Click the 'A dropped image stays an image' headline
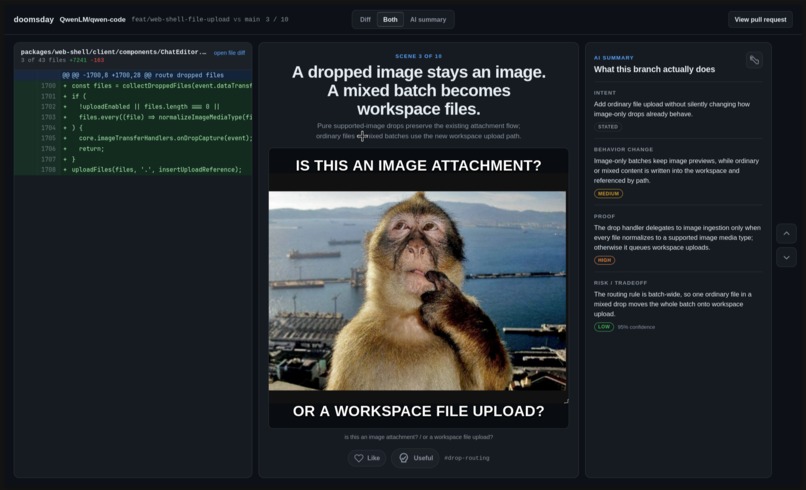This screenshot has width=806, height=490. point(418,90)
